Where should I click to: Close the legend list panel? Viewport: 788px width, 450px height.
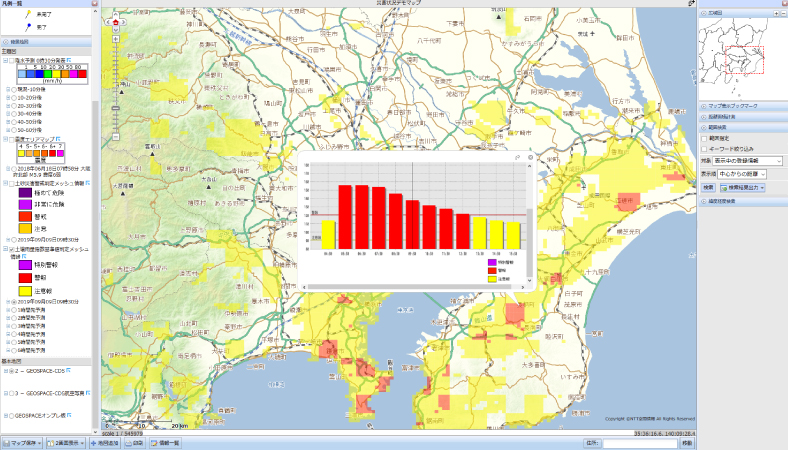point(94,3)
